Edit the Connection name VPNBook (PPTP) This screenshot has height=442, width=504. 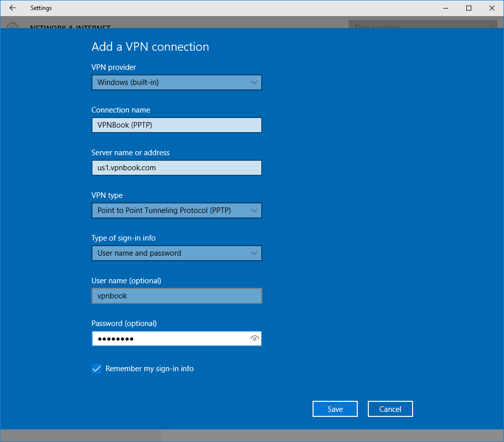tap(176, 125)
